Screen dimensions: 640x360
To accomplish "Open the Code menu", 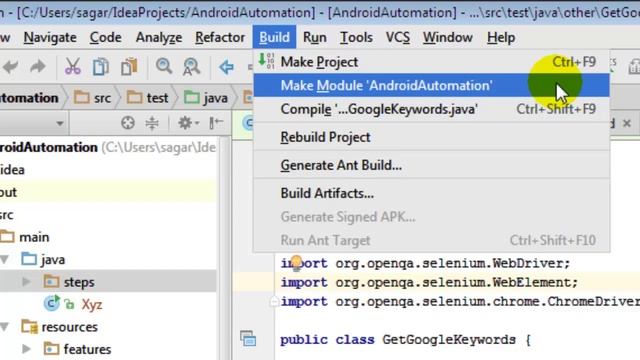I will (x=105, y=38).
